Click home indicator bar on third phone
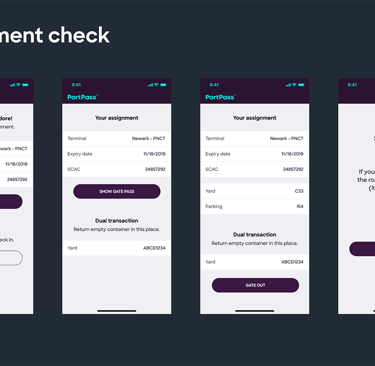This screenshot has width=375, height=366. tap(255, 311)
